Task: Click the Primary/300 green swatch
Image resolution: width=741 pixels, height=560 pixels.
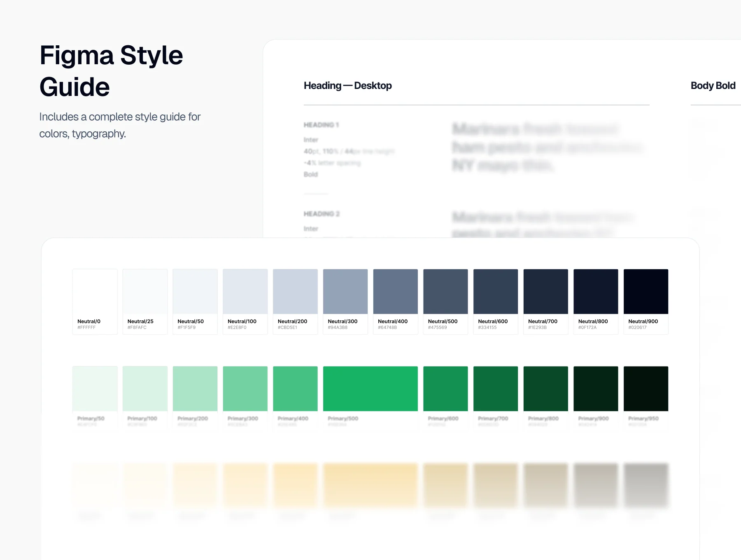Action: 245,389
